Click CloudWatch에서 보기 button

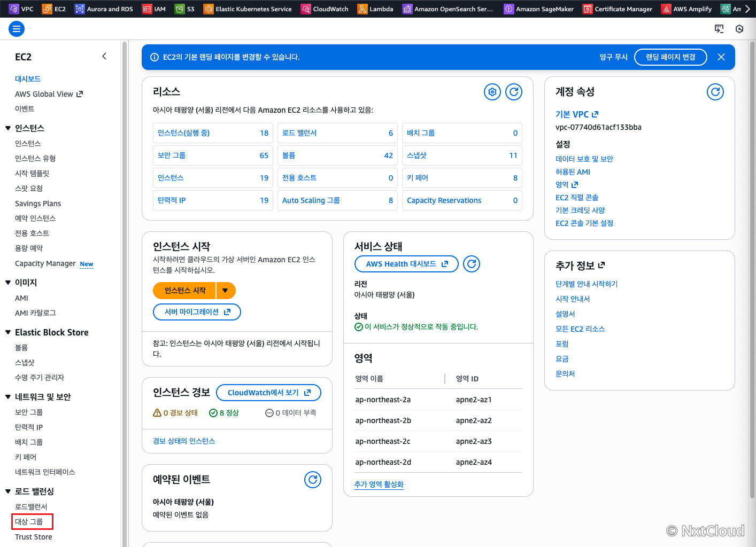(268, 393)
